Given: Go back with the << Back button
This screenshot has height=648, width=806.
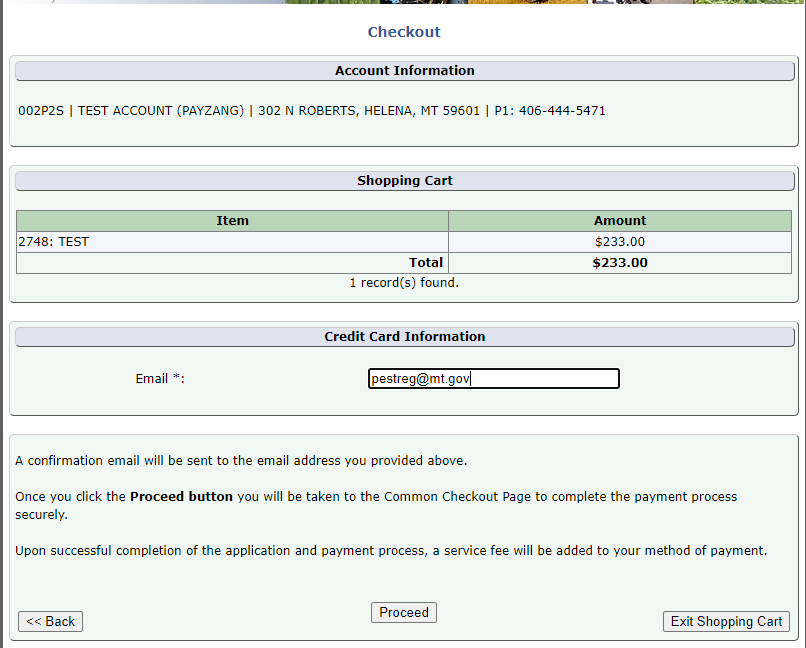Looking at the screenshot, I should [x=50, y=621].
